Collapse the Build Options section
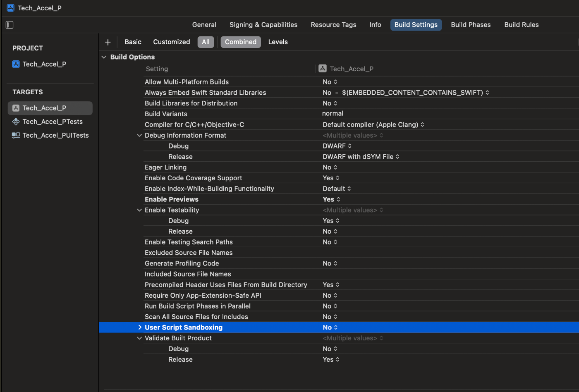Screen dimensions: 579x392 point(104,57)
